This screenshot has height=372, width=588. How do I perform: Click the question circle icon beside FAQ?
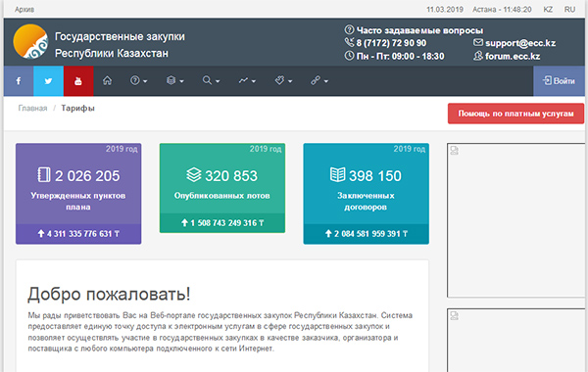(x=349, y=29)
